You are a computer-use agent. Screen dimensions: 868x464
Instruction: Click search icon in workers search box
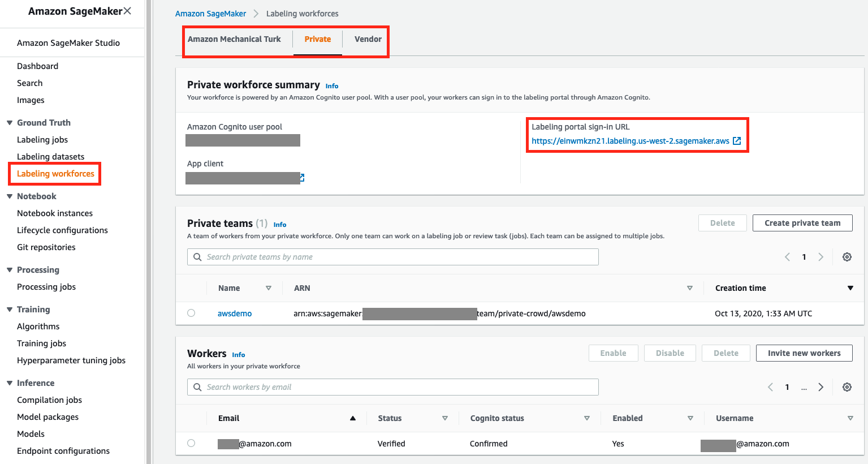197,387
